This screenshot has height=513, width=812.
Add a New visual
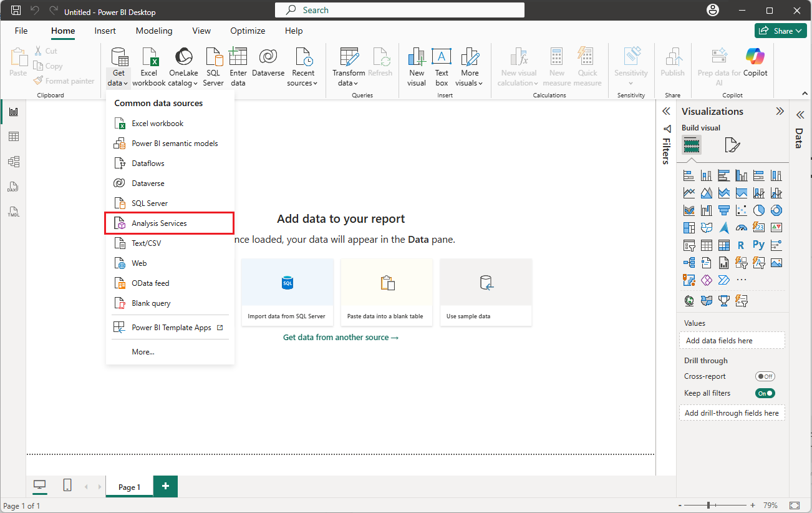(x=417, y=67)
